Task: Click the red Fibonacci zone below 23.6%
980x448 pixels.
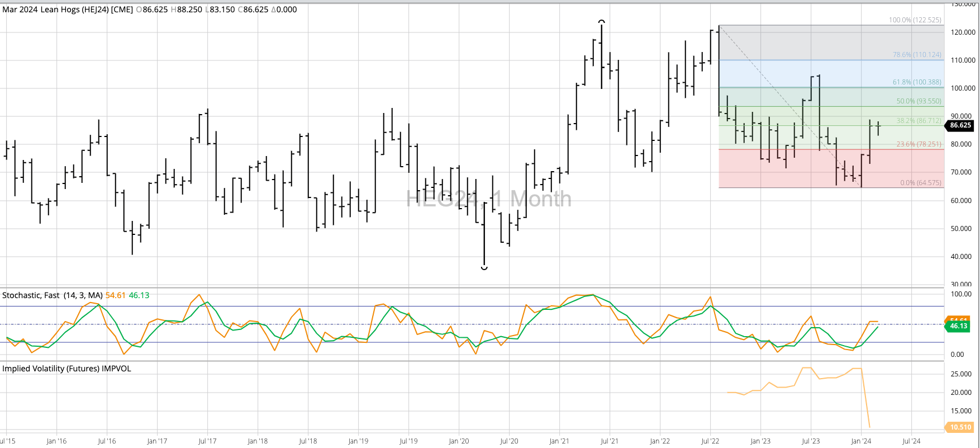Action: tap(782, 168)
